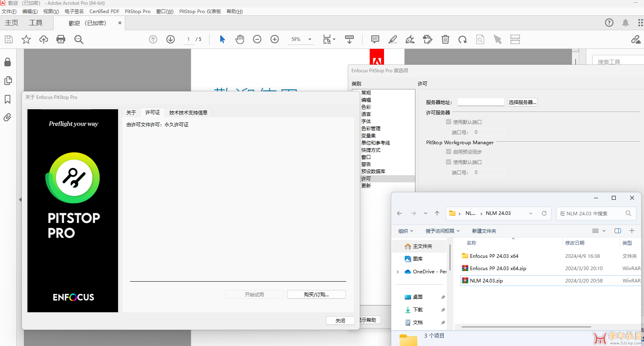
Task: Open the Certified PDF menu
Action: [104, 12]
